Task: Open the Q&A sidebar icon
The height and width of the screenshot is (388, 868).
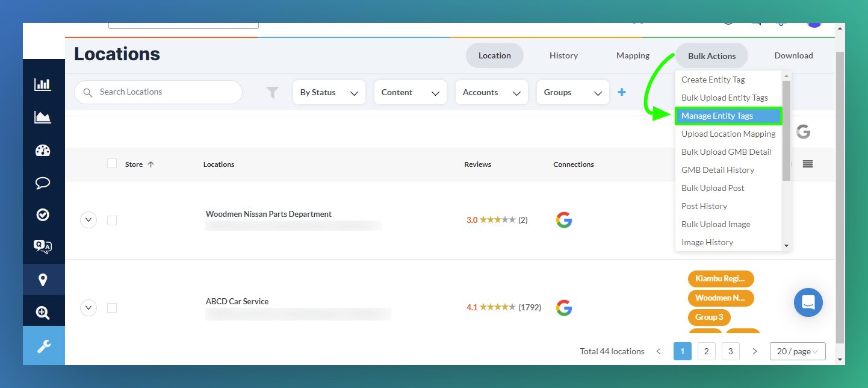Action: [x=43, y=246]
